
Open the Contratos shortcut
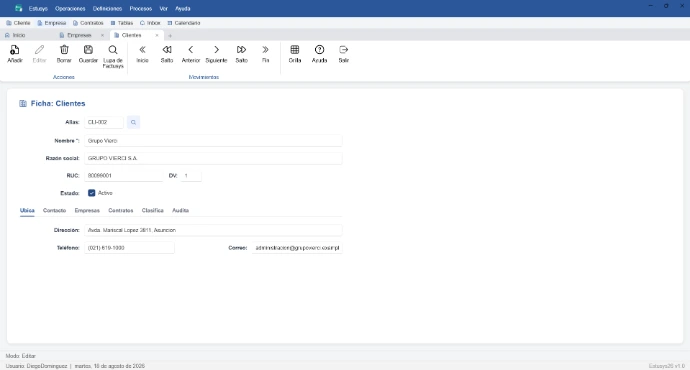tap(88, 23)
